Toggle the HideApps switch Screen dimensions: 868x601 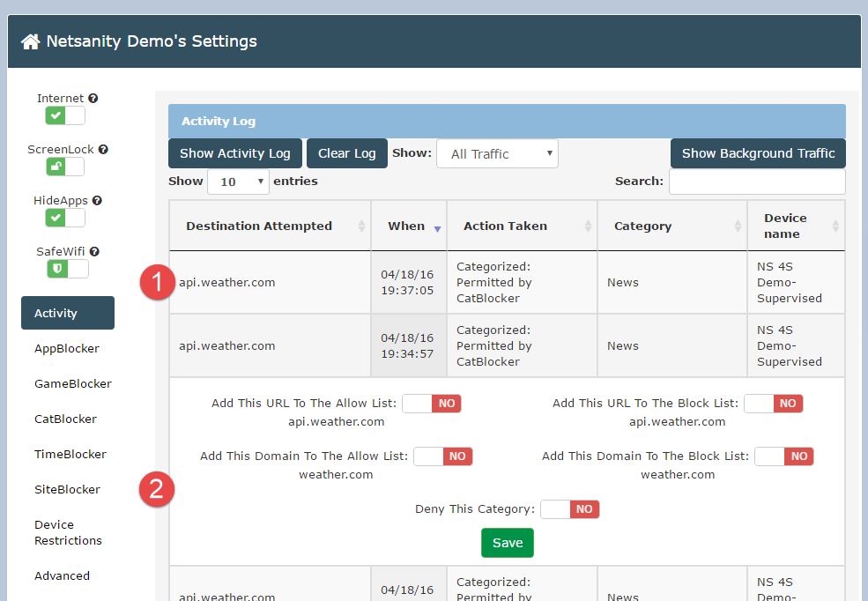pyautogui.click(x=65, y=218)
